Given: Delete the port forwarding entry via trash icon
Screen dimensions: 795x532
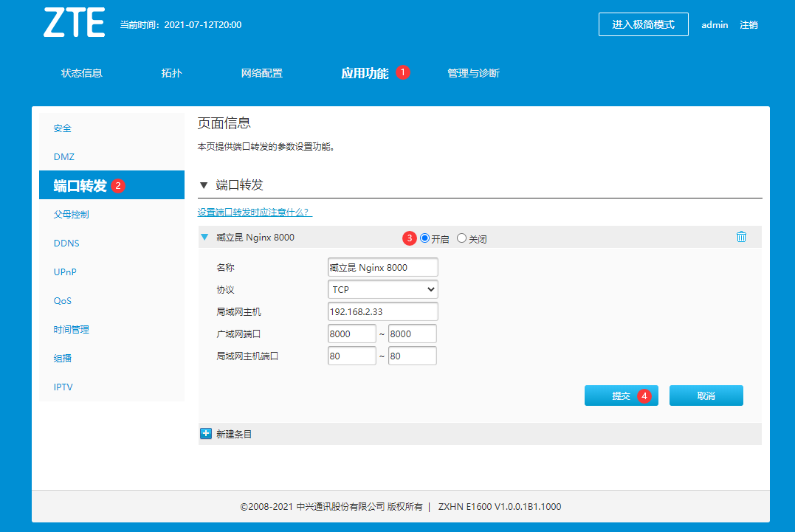Looking at the screenshot, I should click(x=741, y=237).
